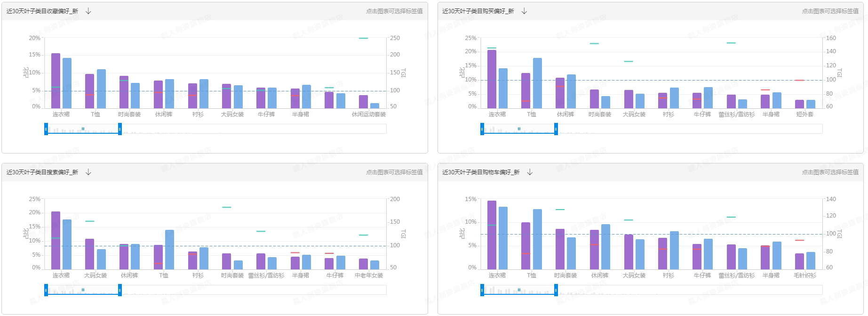
Task: Click 毛针织衫 axis label in 购物车偏好 chart
Action: pyautogui.click(x=804, y=275)
